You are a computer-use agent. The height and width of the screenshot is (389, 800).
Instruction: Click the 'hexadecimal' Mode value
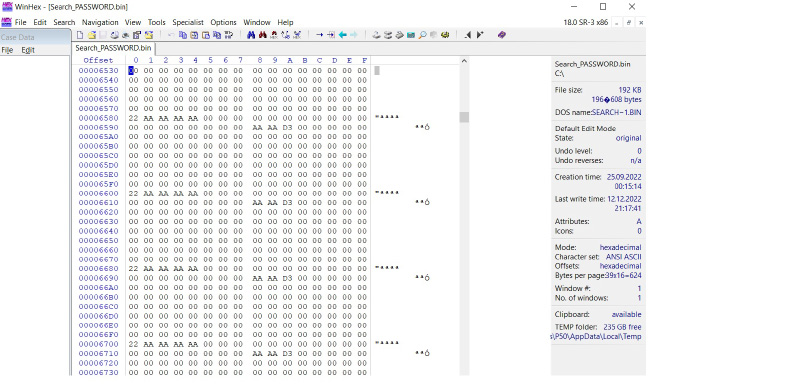point(620,248)
